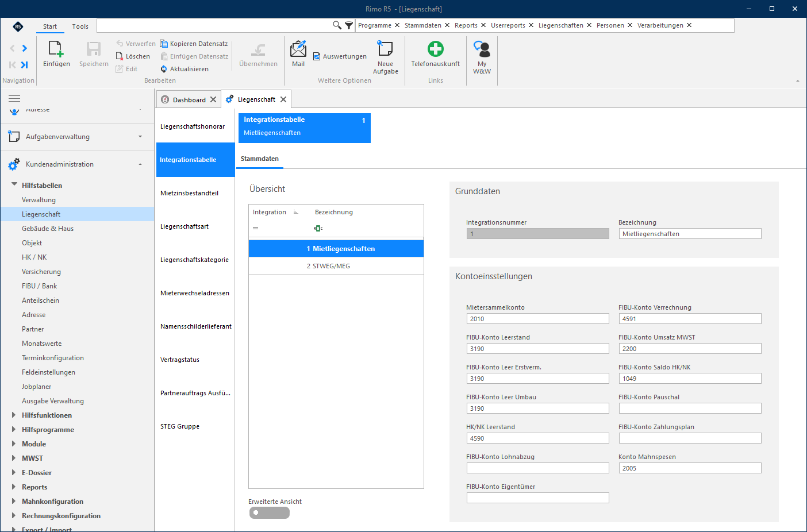This screenshot has width=807, height=532.
Task: Click the Aktualisieren refresh button
Action: tap(184, 69)
